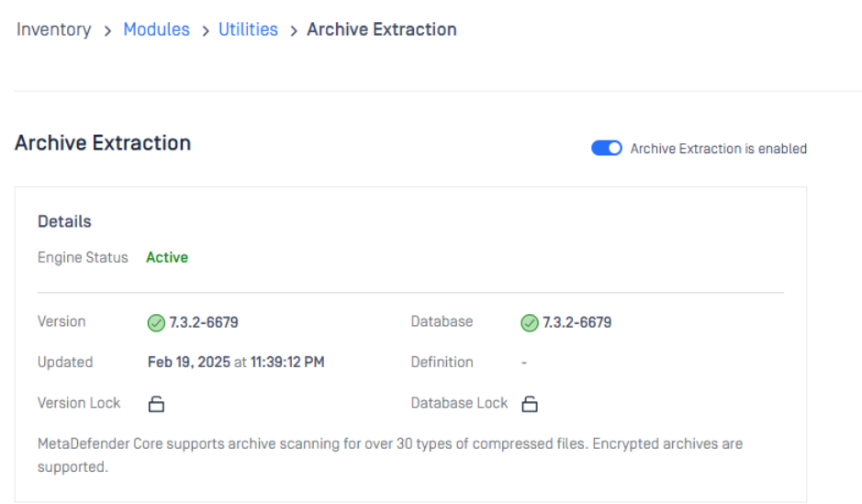Click the Archive Extraction page heading
The height and width of the screenshot is (504, 862).
[103, 143]
